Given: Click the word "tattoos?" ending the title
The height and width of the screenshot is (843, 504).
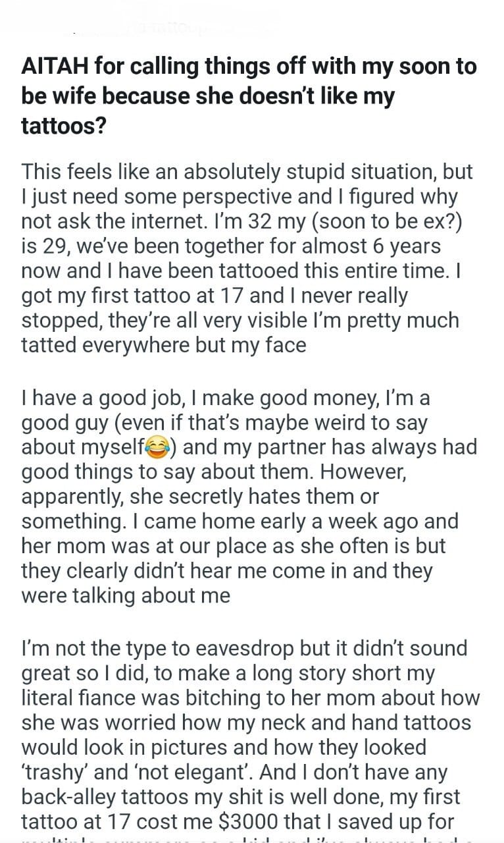Looking at the screenshot, I should click(63, 124).
